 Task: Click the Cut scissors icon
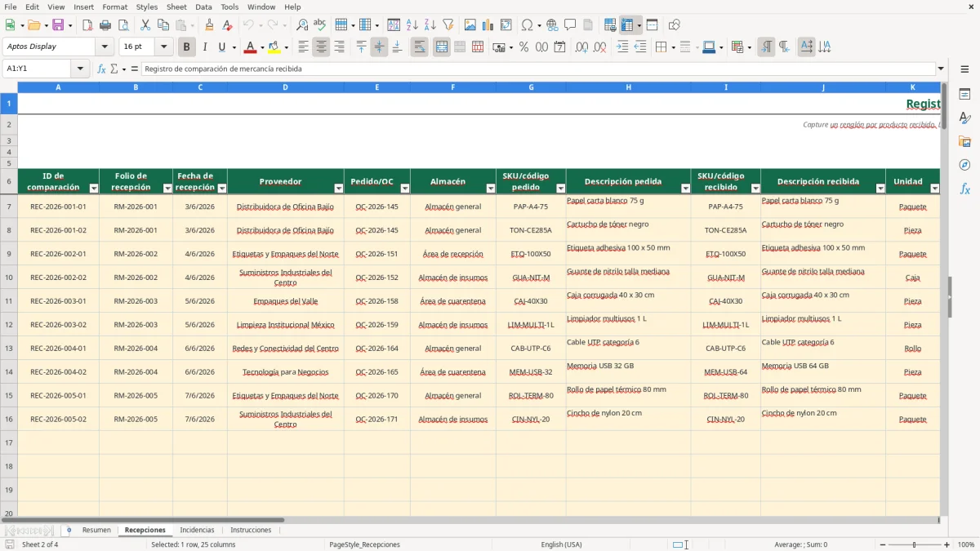(145, 25)
